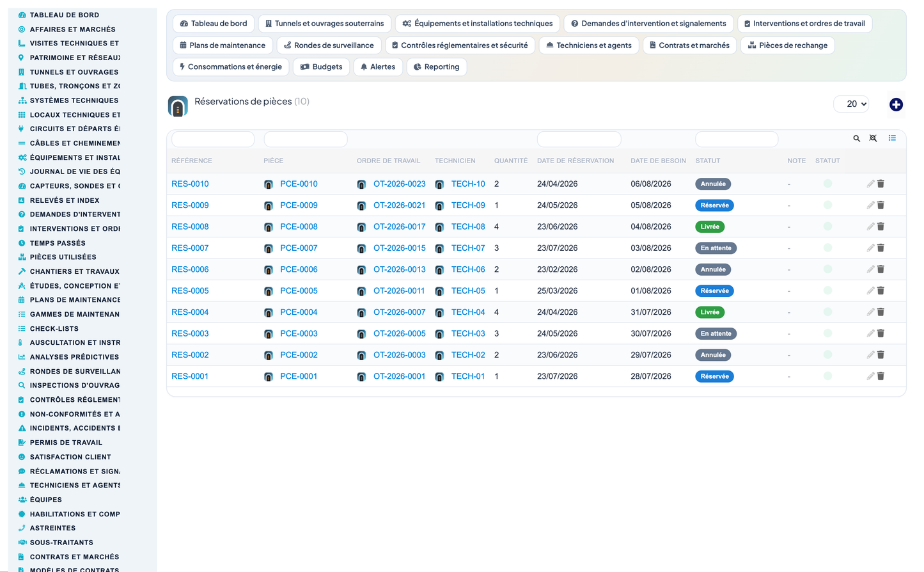The width and height of the screenshot is (924, 572).
Task: Open the page size dropdown showing 20
Action: point(851,104)
